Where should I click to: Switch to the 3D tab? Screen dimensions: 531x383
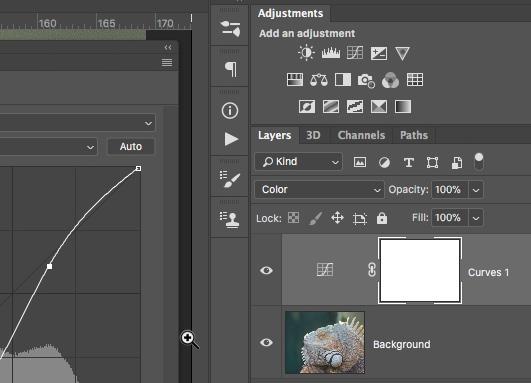point(313,135)
